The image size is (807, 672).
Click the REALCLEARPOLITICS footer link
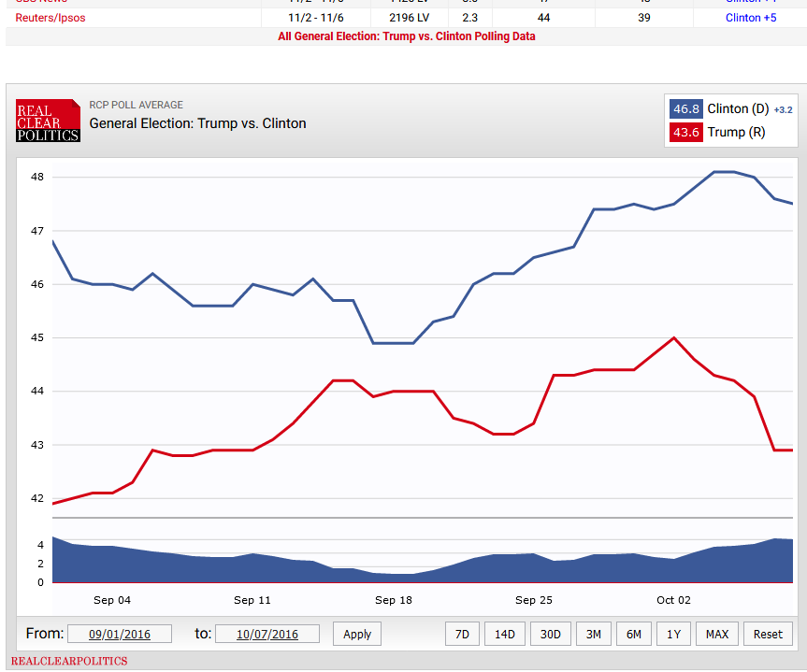[x=69, y=661]
